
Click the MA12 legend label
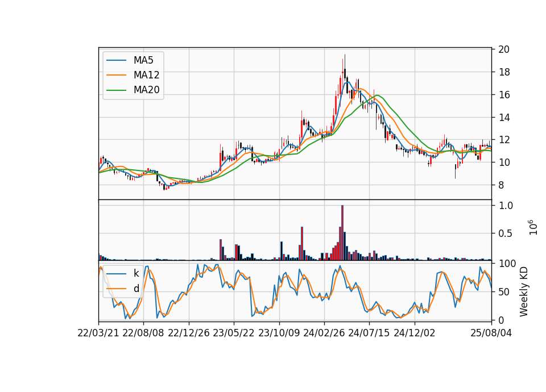coord(146,75)
